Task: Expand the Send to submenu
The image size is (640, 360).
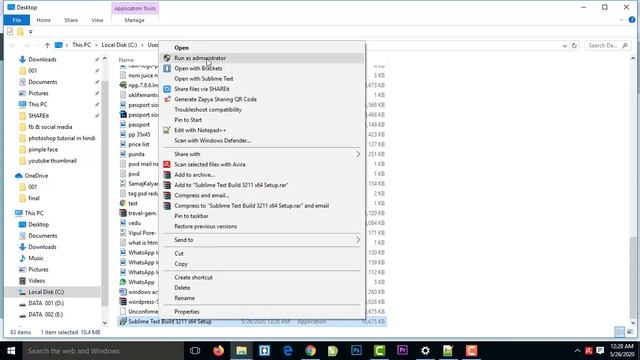Action: (x=262, y=240)
